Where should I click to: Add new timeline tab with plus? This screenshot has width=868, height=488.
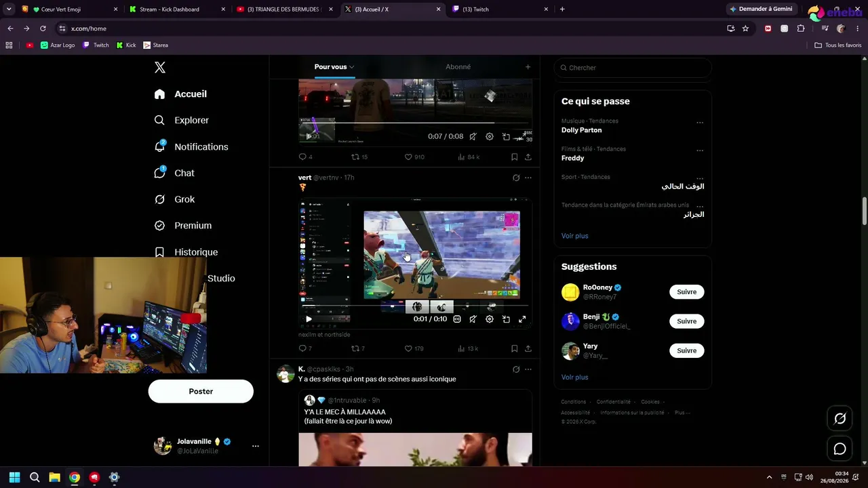pyautogui.click(x=528, y=67)
